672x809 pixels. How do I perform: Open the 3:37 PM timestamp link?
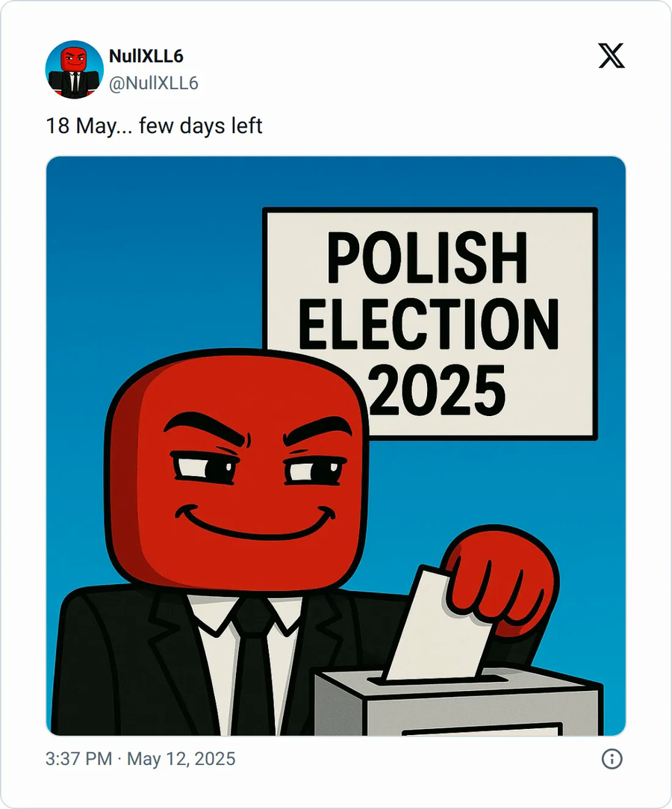click(79, 759)
